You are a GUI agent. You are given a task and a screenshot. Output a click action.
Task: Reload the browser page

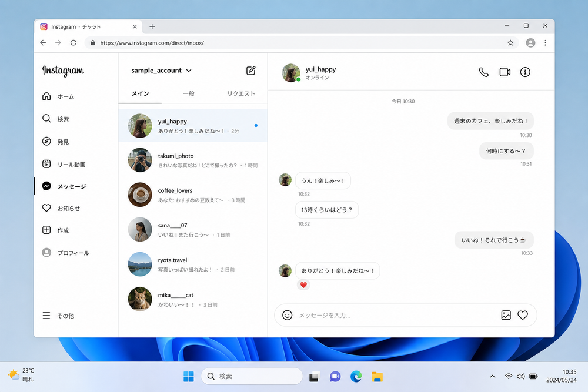(73, 43)
